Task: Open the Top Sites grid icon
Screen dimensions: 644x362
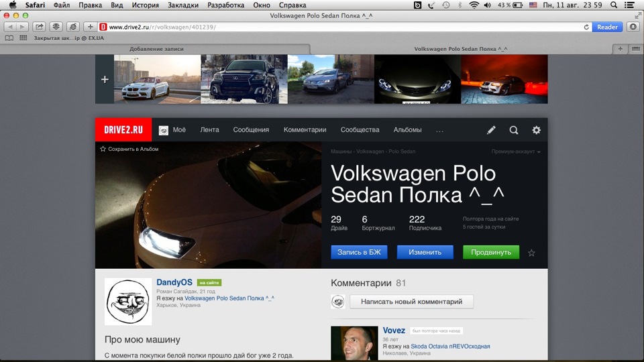Action: (23, 38)
